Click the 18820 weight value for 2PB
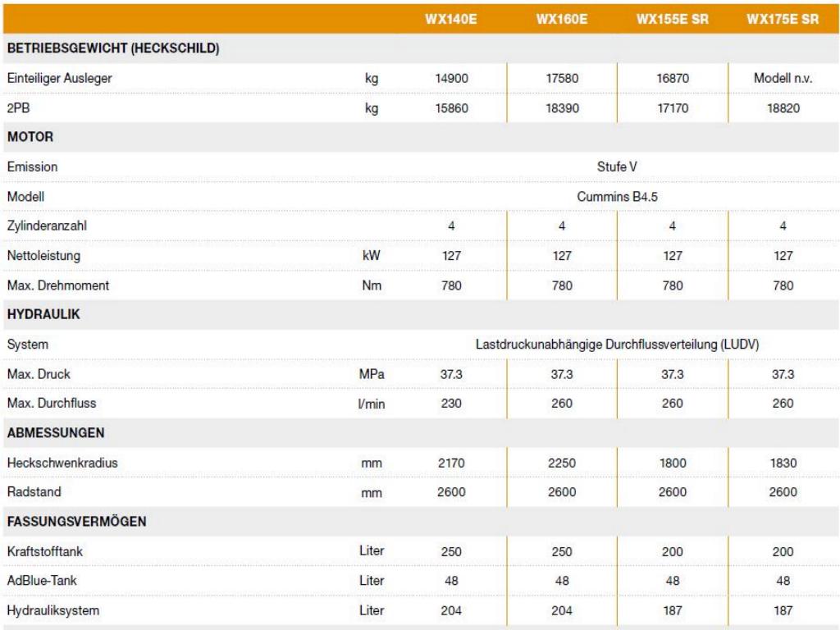 pos(782,107)
